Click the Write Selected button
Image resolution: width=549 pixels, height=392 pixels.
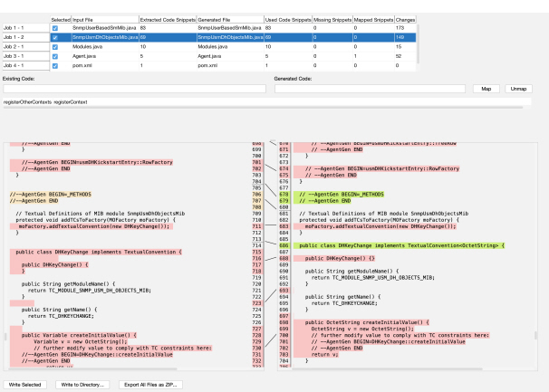(25, 385)
